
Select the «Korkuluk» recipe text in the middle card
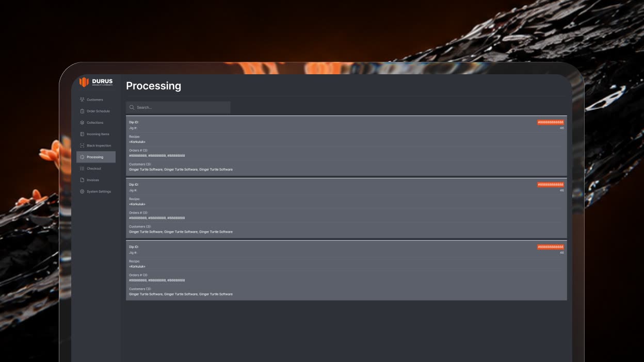137,204
